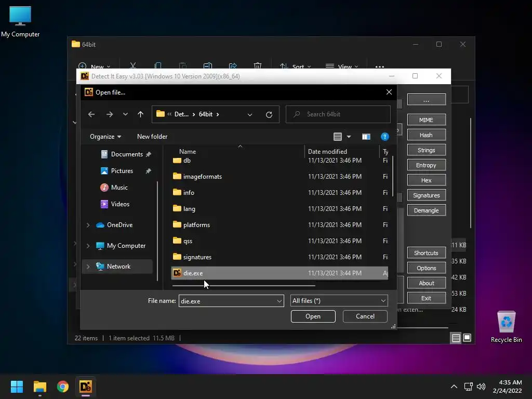Viewport: 532px width, 399px height.
Task: Sort by the Name column header
Action: coord(187,151)
